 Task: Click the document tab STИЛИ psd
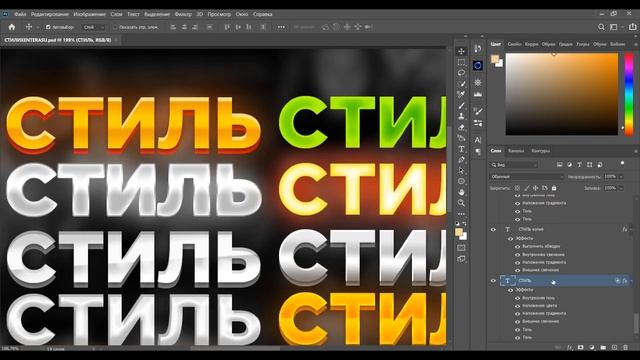pos(58,40)
